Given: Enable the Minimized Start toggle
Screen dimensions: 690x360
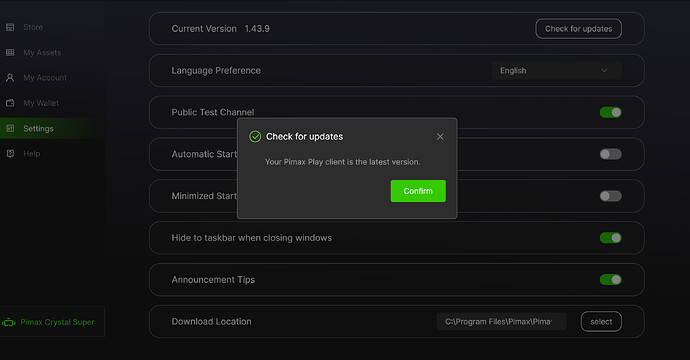Looking at the screenshot, I should pos(610,196).
